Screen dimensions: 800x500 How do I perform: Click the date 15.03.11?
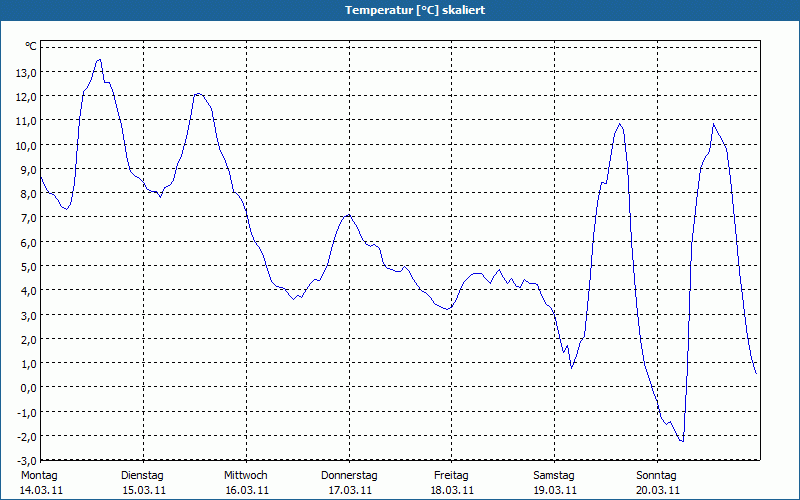click(x=144, y=491)
